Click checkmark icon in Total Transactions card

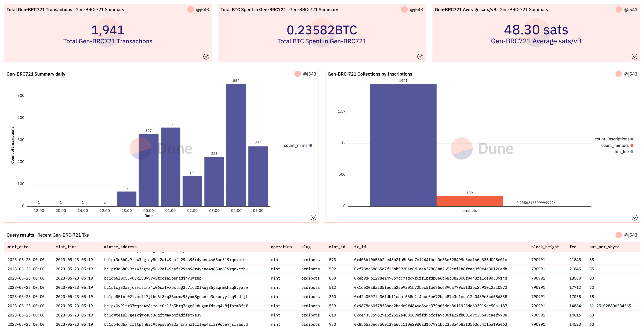206,56
